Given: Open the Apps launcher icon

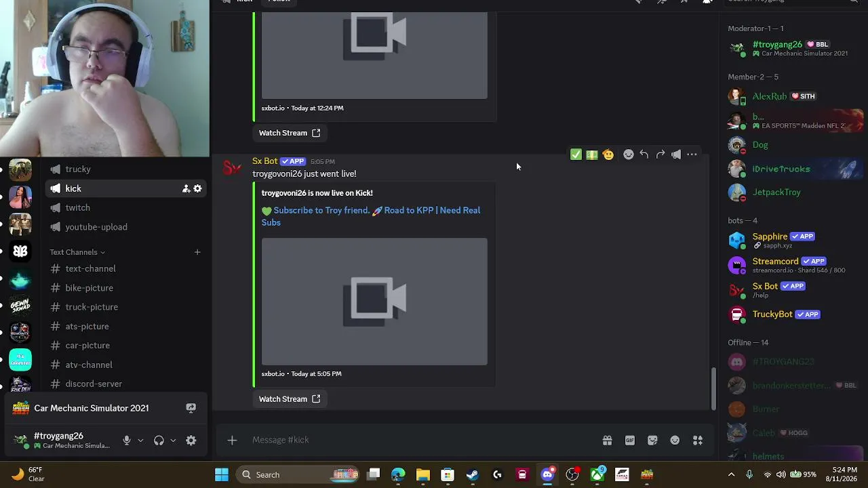Looking at the screenshot, I should coord(698,441).
